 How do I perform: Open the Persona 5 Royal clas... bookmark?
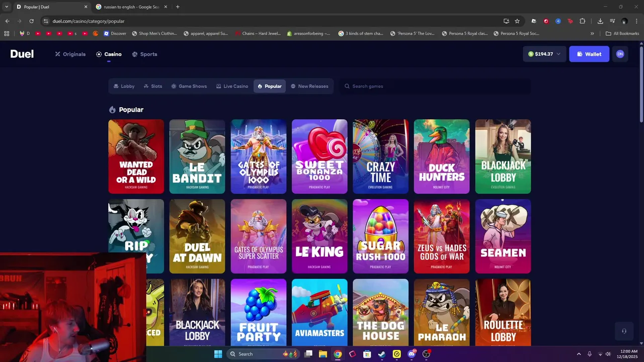(x=464, y=34)
